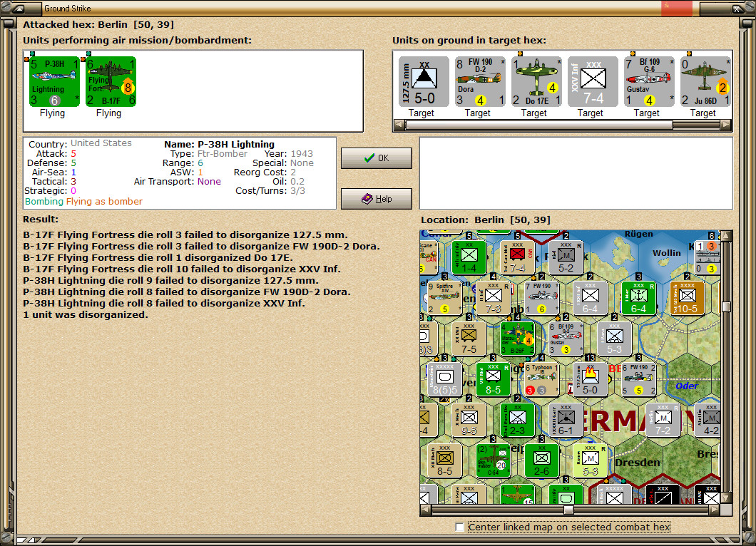The height and width of the screenshot is (546, 756).
Task: Select the Typhoon IB counter on map
Action: pos(541,379)
